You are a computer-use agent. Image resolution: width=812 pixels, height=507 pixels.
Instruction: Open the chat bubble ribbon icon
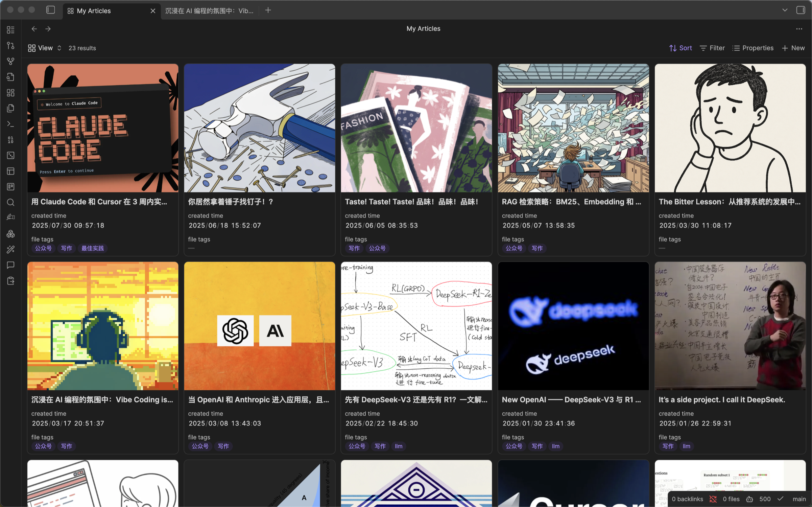10,265
